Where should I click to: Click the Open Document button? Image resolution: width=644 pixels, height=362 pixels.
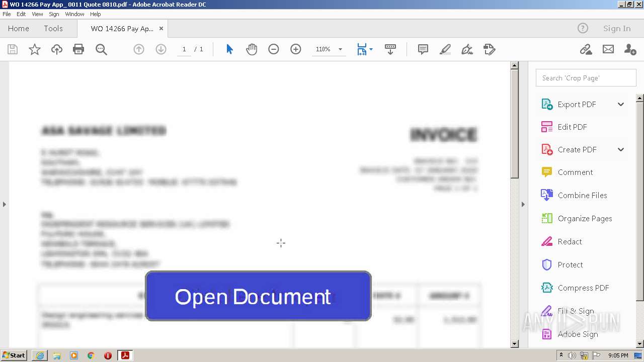(258, 296)
